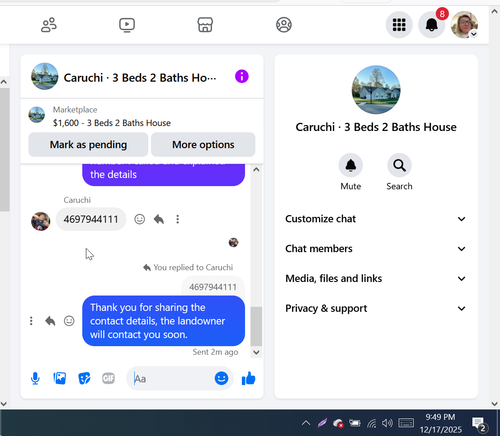
Task: Click the chat header title Caruchi 3 Beds
Action: 140,78
